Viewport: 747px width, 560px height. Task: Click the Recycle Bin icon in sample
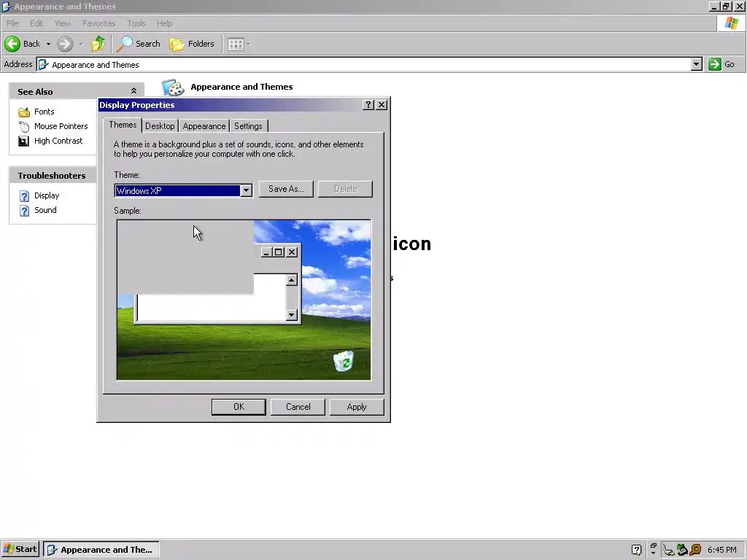(x=343, y=360)
